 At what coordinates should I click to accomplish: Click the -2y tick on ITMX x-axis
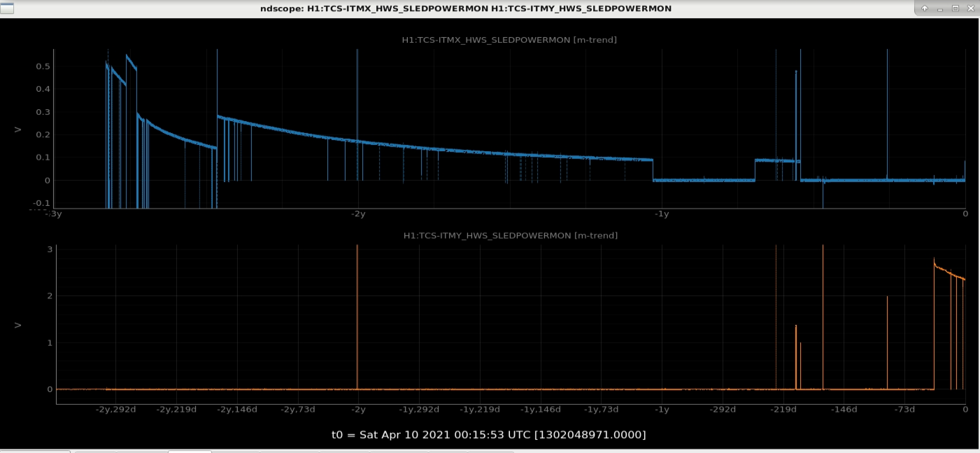[x=358, y=214]
